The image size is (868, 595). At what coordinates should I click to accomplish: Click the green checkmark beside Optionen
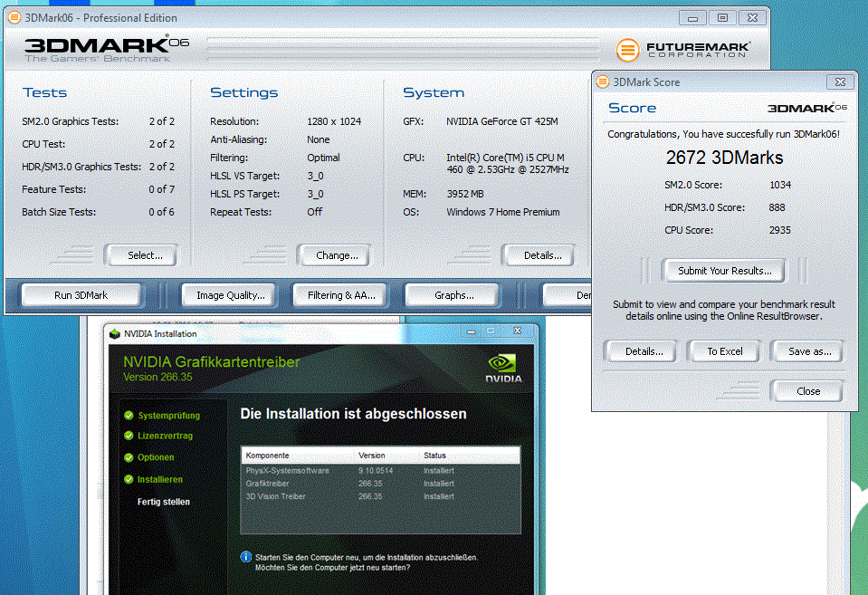pyautogui.click(x=129, y=457)
